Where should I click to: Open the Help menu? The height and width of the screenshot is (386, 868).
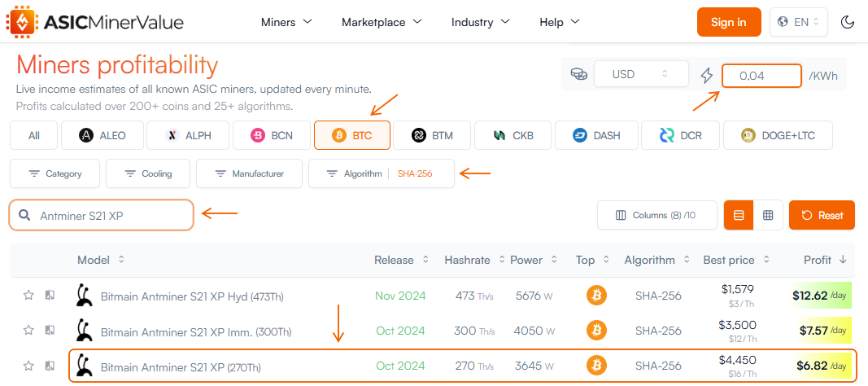coord(560,22)
